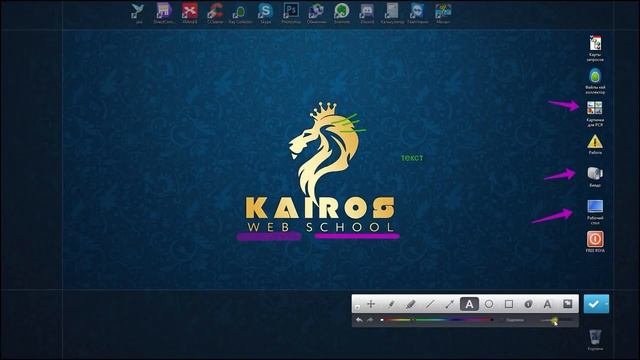This screenshot has width=640, height=360.
Task: Open the CCleaner desktop shortcut
Action: (215, 12)
